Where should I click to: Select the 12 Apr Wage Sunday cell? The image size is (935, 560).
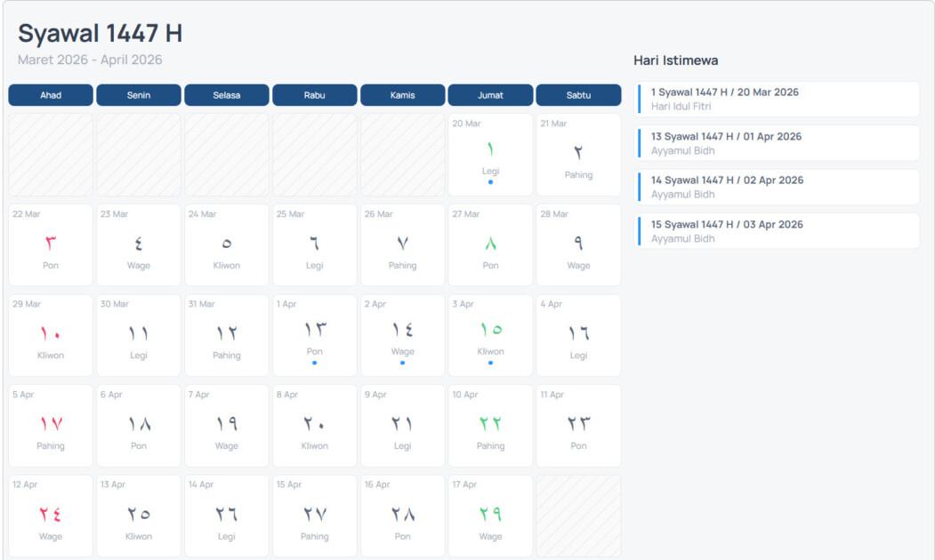pos(51,516)
